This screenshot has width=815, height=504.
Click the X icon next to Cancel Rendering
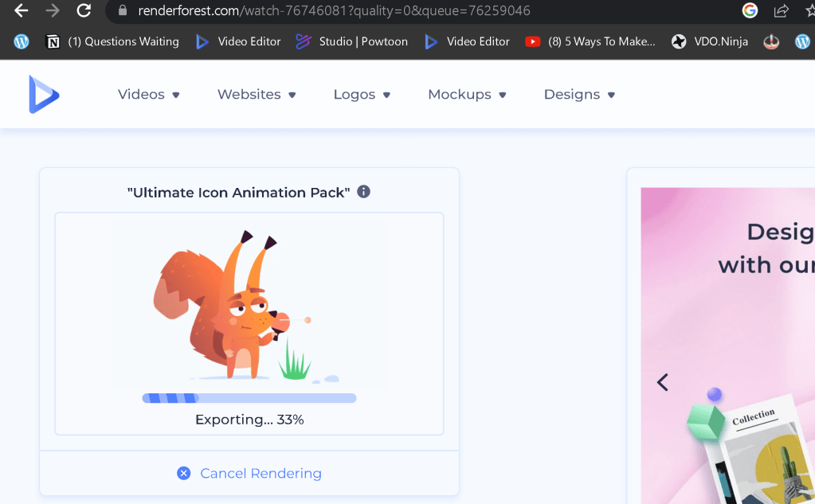[183, 473]
